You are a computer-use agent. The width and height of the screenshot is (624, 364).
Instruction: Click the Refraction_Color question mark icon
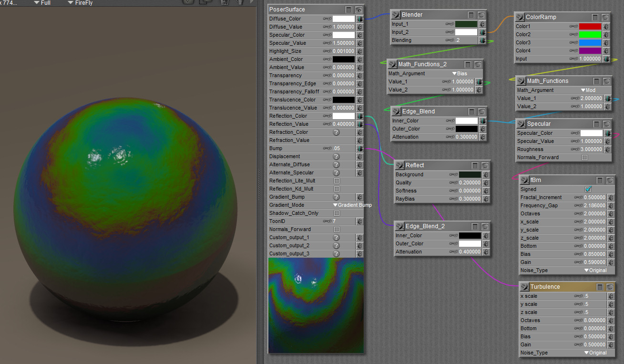(x=336, y=132)
